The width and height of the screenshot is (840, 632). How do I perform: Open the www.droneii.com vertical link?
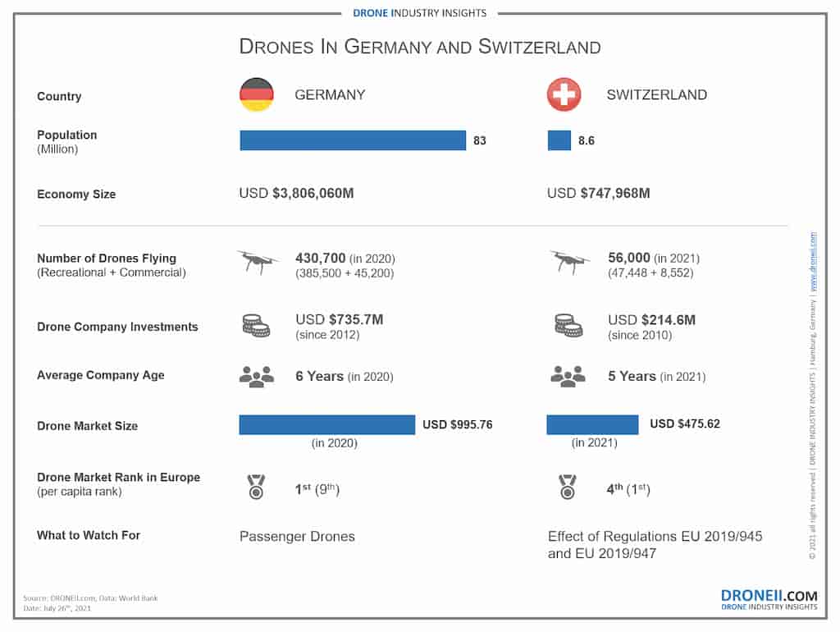coord(813,261)
